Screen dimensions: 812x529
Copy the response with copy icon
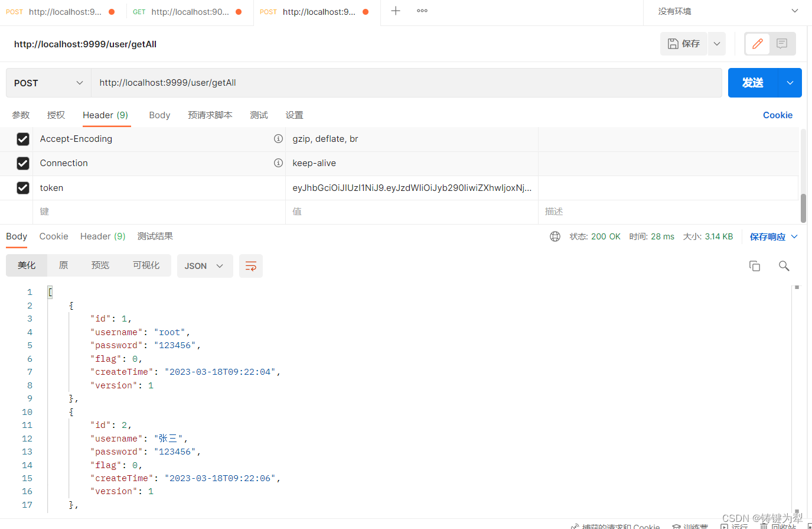[755, 266]
